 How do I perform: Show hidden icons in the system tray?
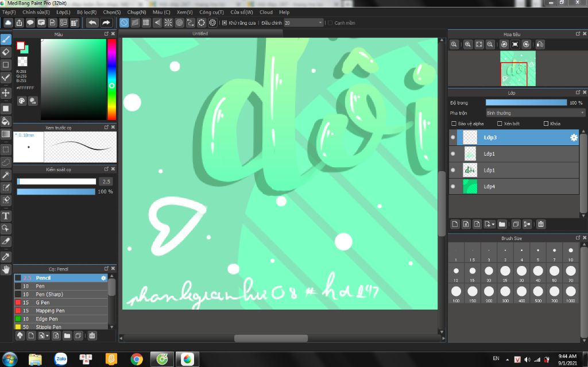[x=508, y=359]
